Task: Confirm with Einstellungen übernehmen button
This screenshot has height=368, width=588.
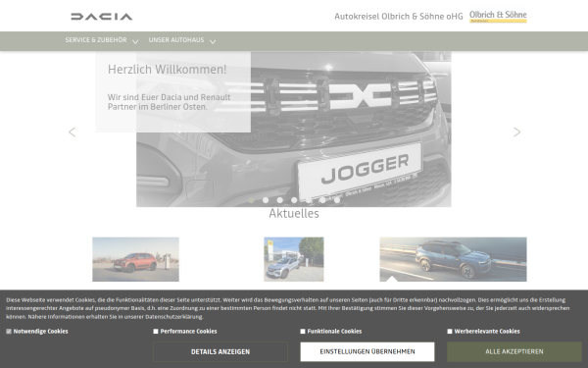Action: pyautogui.click(x=367, y=352)
